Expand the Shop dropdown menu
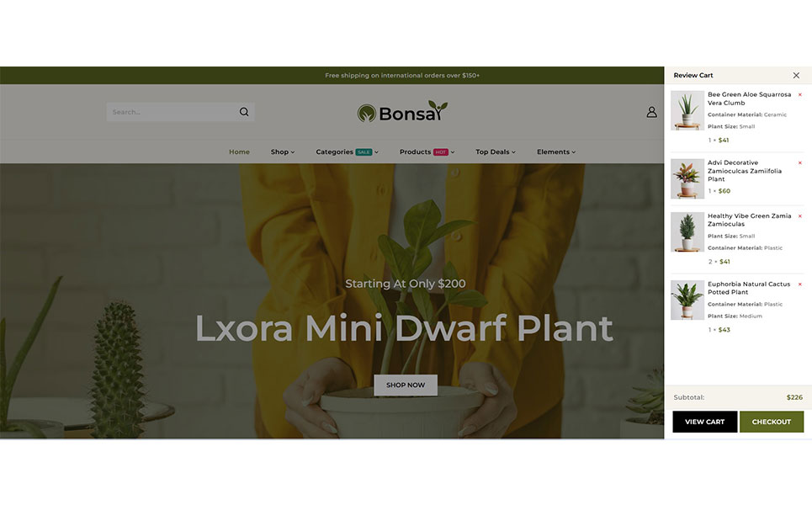This screenshot has height=505, width=812. tap(282, 151)
